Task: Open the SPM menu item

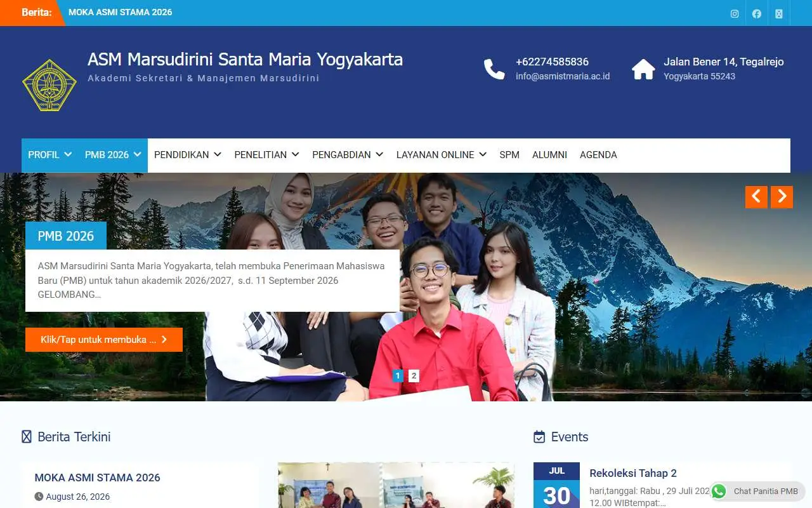Action: pyautogui.click(x=509, y=155)
